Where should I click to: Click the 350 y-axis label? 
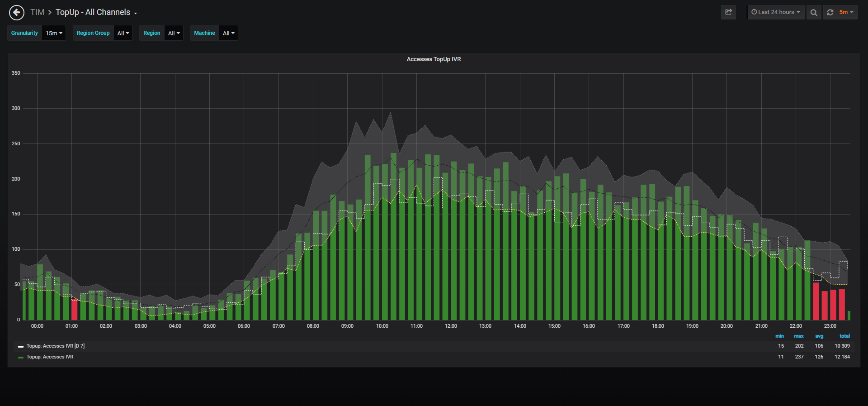click(x=16, y=73)
